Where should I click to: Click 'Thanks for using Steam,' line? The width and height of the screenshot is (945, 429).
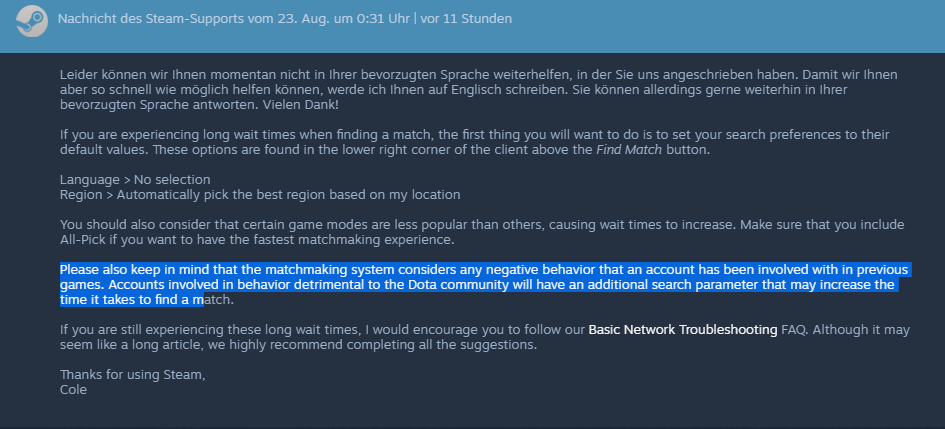coord(133,375)
